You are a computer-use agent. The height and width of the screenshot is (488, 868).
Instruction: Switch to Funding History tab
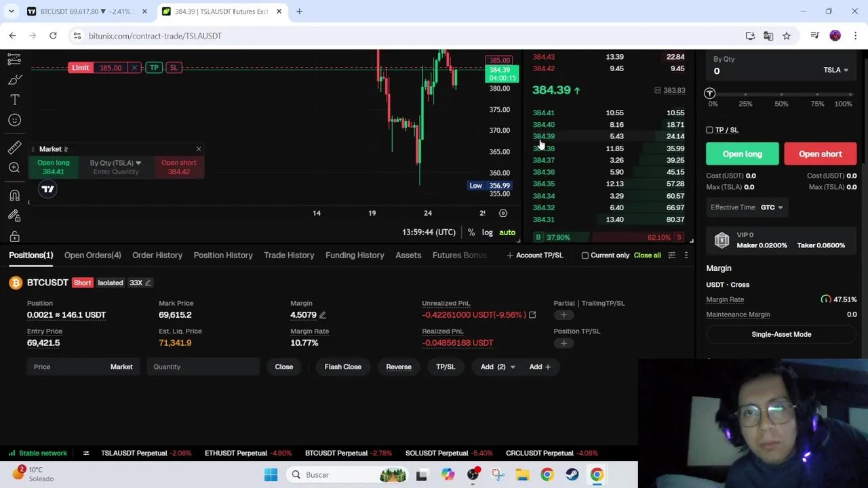[355, 256]
